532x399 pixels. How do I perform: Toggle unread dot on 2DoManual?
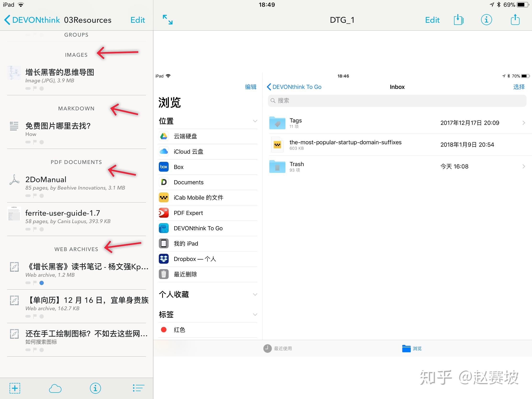42,196
